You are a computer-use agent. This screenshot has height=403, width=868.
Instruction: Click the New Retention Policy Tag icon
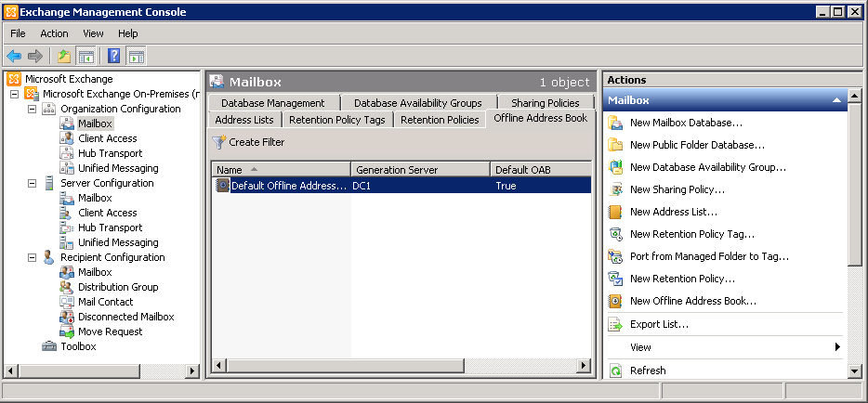pyautogui.click(x=615, y=234)
